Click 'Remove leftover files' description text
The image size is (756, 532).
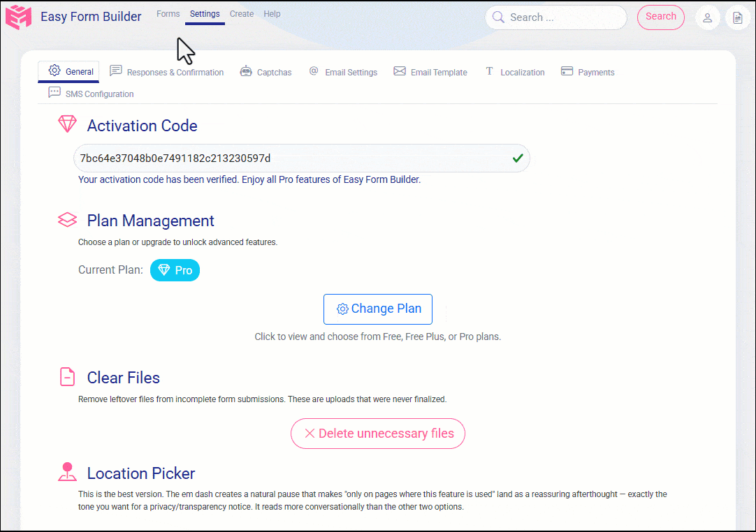coord(262,399)
